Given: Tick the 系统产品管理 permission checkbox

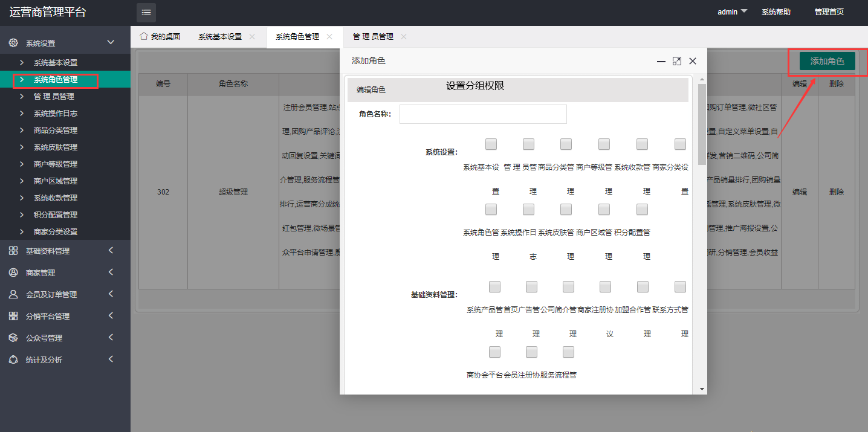Looking at the screenshot, I should tap(494, 286).
